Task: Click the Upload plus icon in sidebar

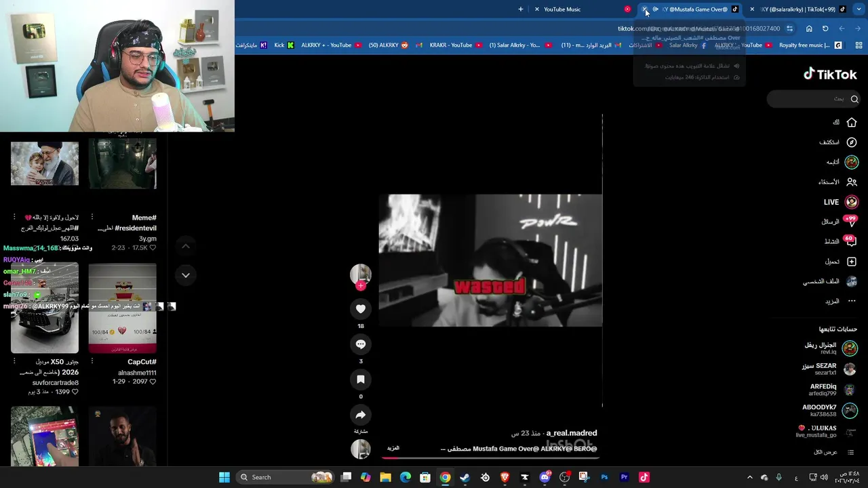Action: (852, 262)
